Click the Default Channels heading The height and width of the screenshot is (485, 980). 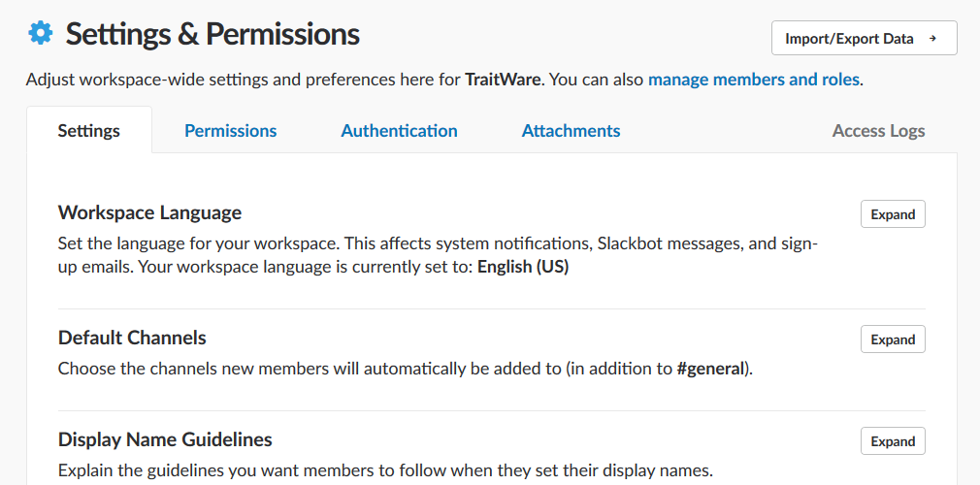click(133, 339)
